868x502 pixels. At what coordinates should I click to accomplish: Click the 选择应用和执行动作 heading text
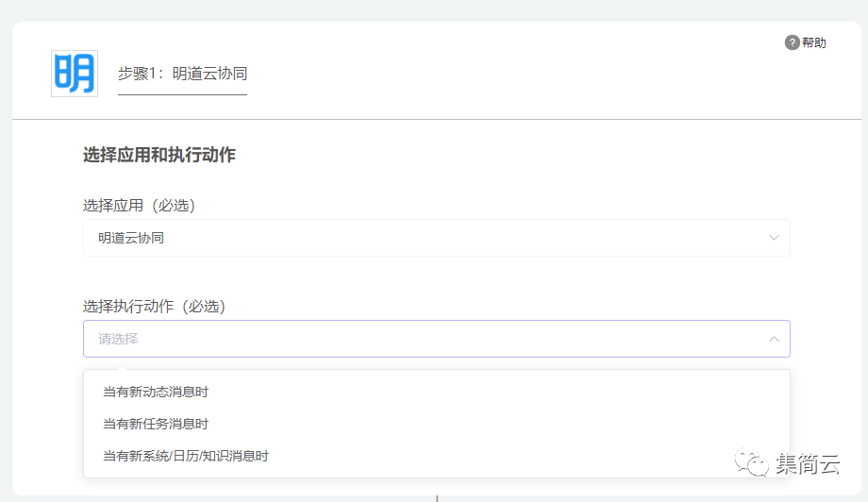(x=159, y=155)
